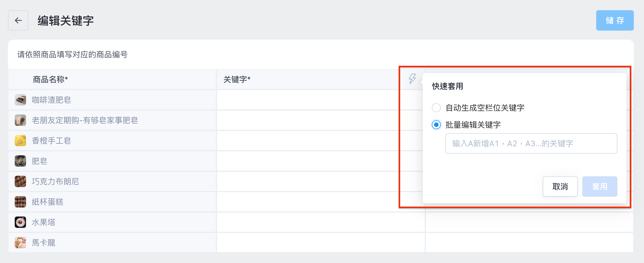Click the lightning quick-apply icon

coord(412,79)
